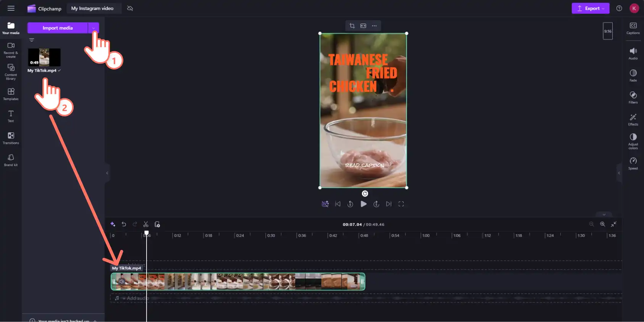Collapse the right properties panel

click(x=619, y=173)
